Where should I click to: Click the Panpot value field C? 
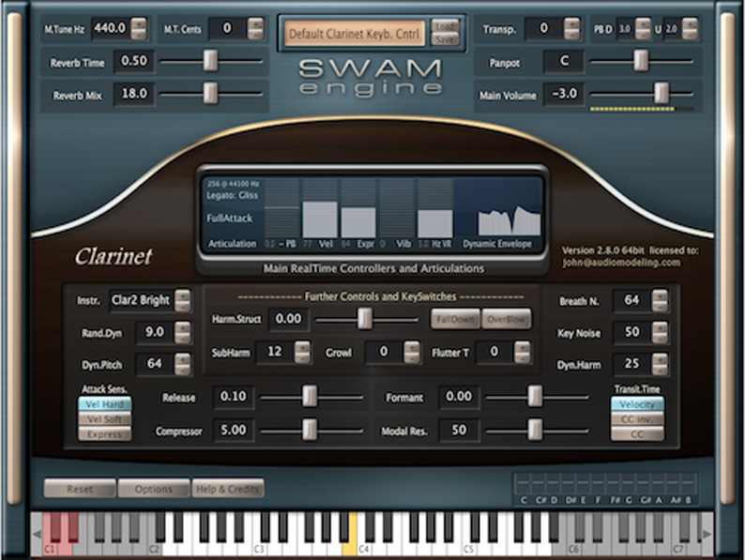[x=565, y=61]
